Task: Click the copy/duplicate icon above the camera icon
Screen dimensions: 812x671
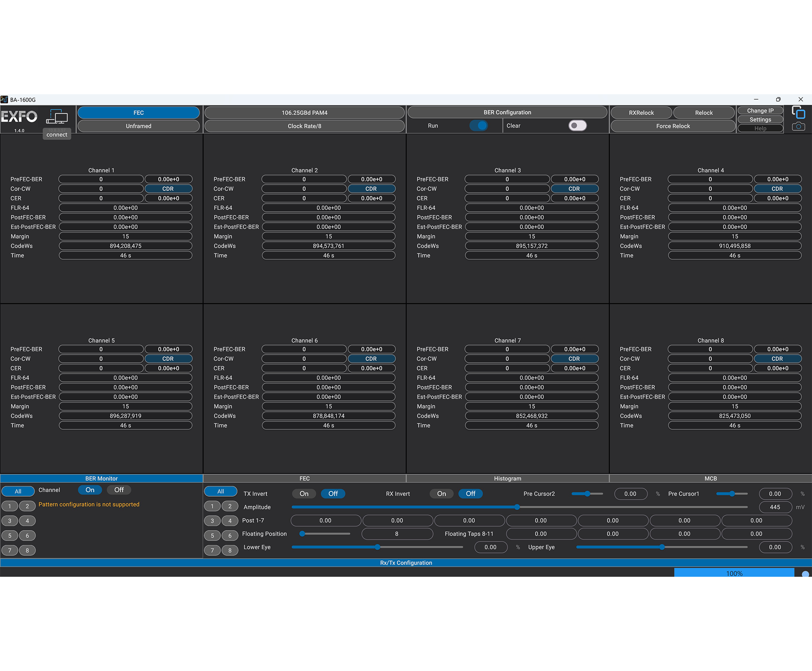Action: pos(799,113)
